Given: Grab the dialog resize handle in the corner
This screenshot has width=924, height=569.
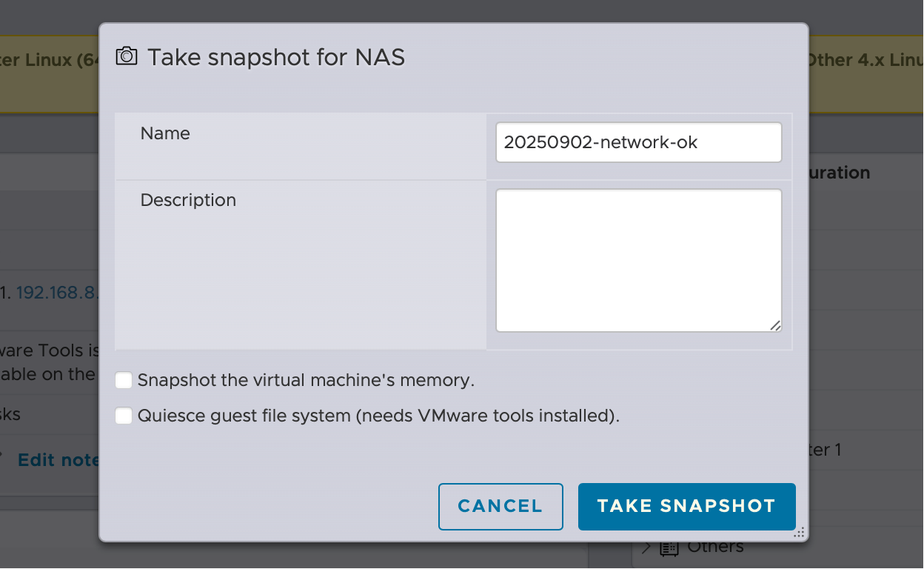Looking at the screenshot, I should 799,533.
